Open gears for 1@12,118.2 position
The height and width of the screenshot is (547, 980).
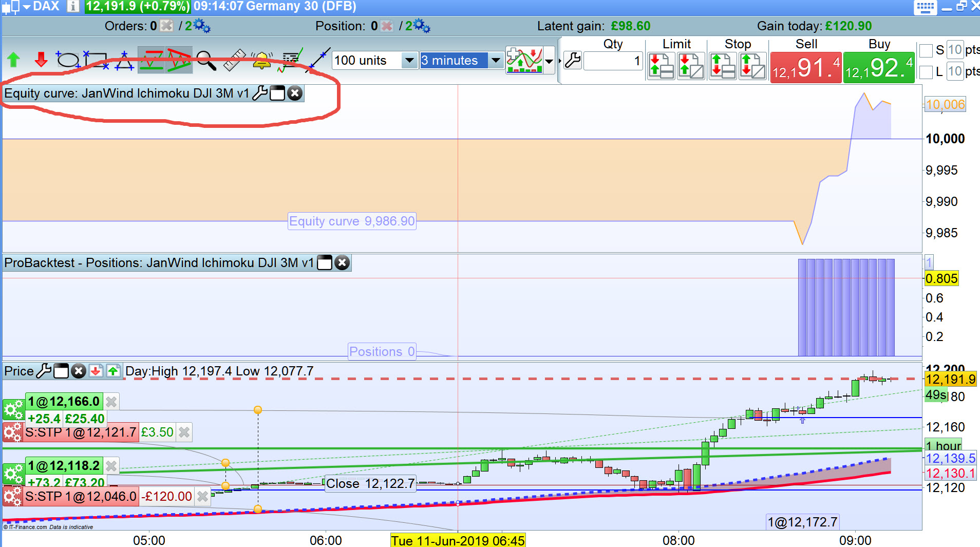point(13,474)
